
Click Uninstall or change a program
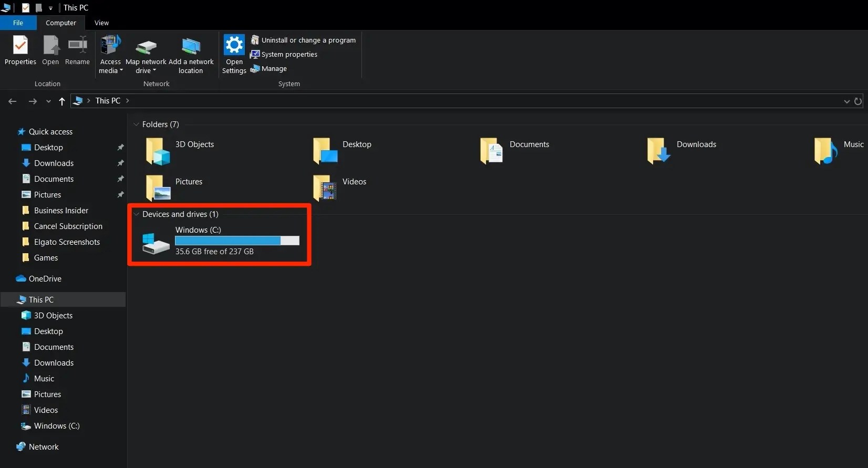point(303,40)
